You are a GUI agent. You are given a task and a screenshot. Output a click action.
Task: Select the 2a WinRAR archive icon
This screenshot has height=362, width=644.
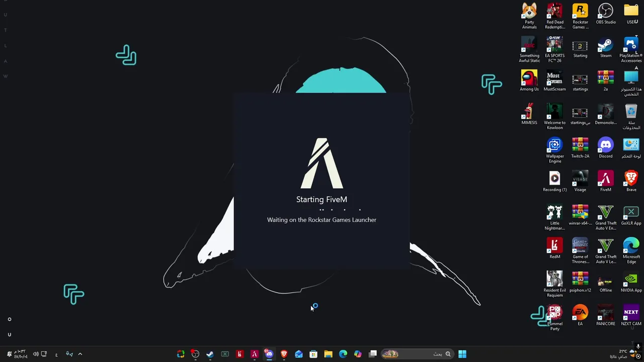606,81
